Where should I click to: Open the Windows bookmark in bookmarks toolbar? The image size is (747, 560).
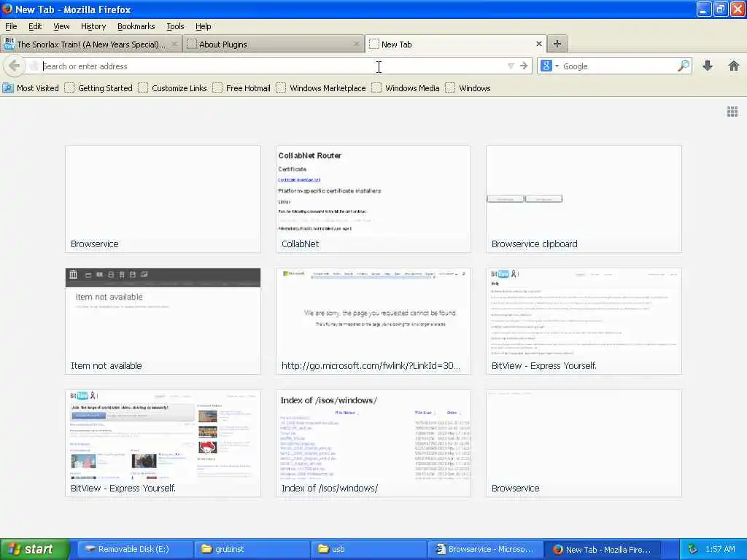(468, 88)
